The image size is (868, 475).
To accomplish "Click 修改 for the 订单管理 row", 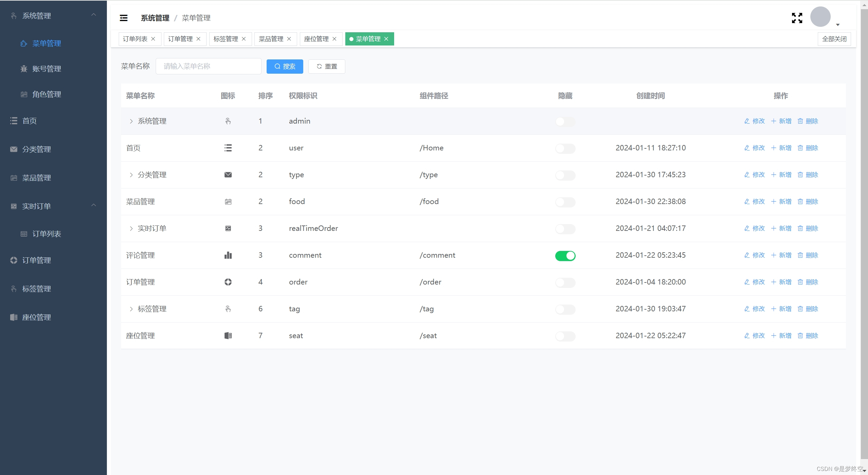I will 755,282.
